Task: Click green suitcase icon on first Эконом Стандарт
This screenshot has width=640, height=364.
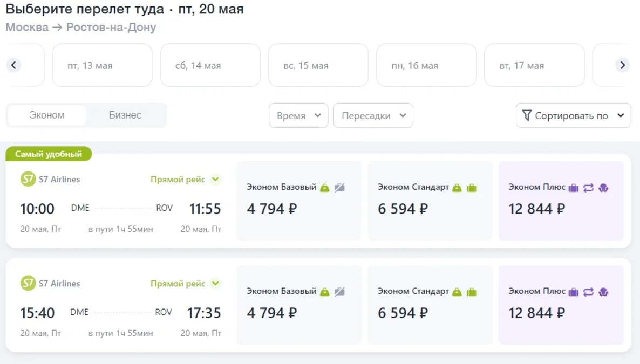Action: pos(472,188)
